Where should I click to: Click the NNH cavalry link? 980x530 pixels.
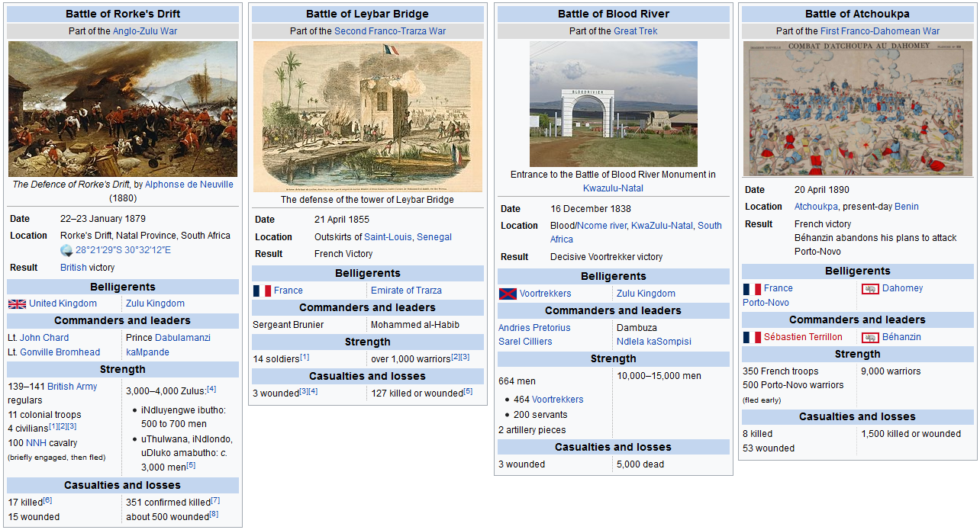click(37, 443)
